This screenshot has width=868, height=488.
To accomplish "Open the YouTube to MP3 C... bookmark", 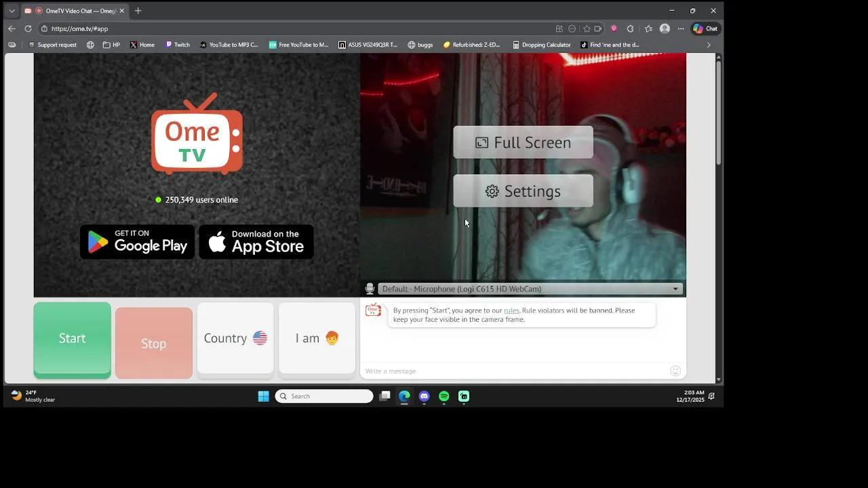I will [x=229, y=45].
